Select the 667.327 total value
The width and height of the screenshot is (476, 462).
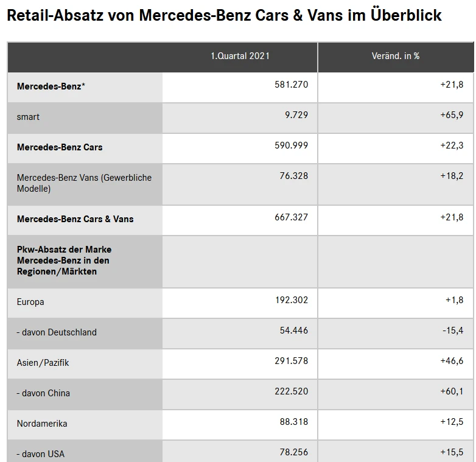pos(292,217)
